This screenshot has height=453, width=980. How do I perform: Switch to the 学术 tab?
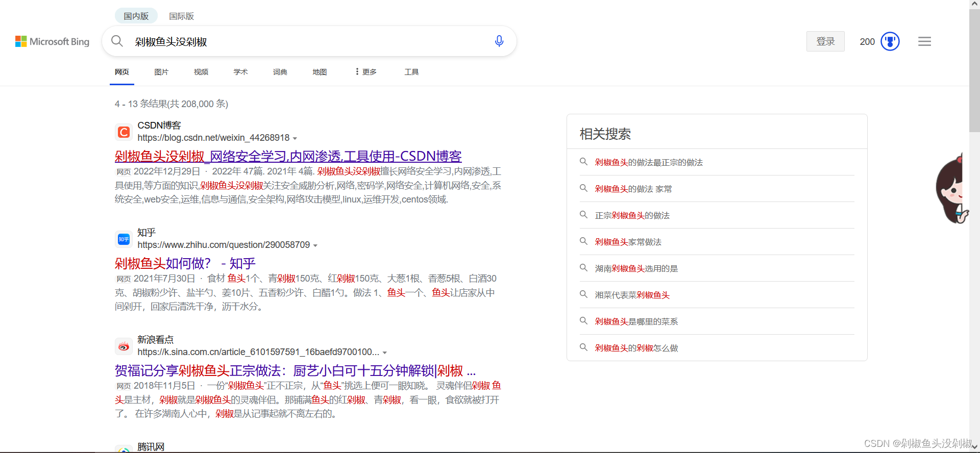pyautogui.click(x=240, y=72)
